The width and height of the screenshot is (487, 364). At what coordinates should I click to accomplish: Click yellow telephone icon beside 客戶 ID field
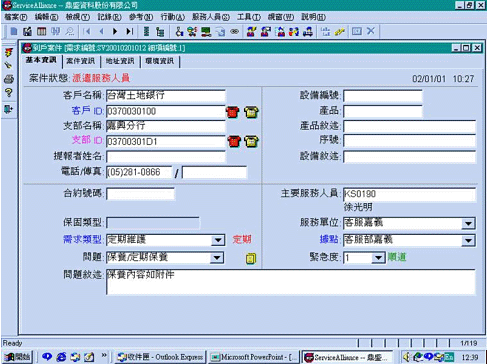pos(251,112)
